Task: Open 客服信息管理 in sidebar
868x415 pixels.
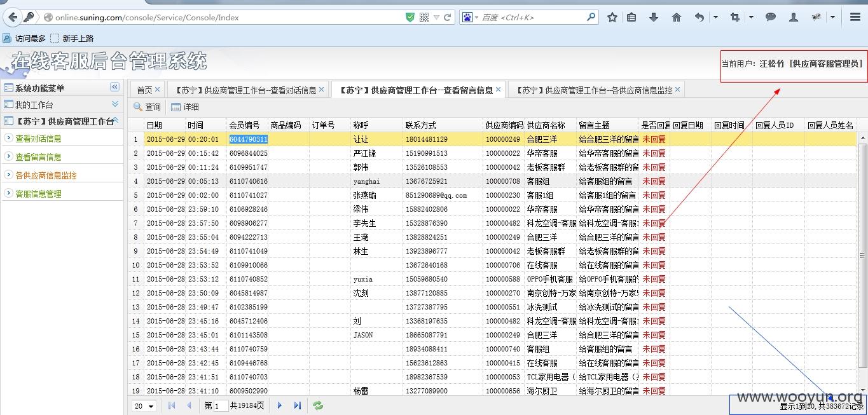Action: pyautogui.click(x=38, y=194)
